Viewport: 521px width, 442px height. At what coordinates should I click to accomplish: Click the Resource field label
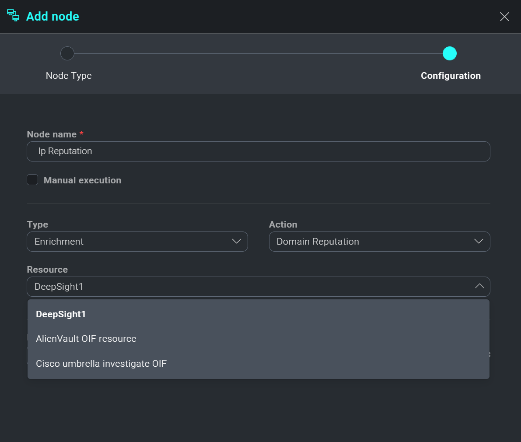[x=47, y=270]
